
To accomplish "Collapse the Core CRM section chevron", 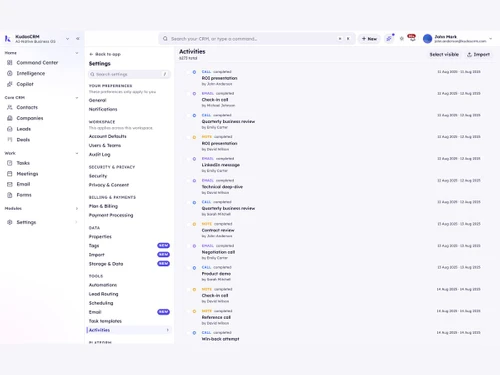I will [77, 98].
